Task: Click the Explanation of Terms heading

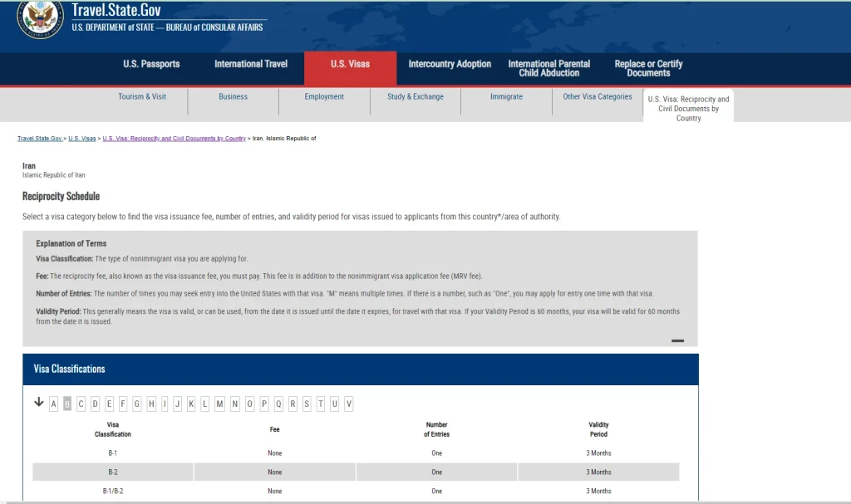Action: click(x=71, y=243)
